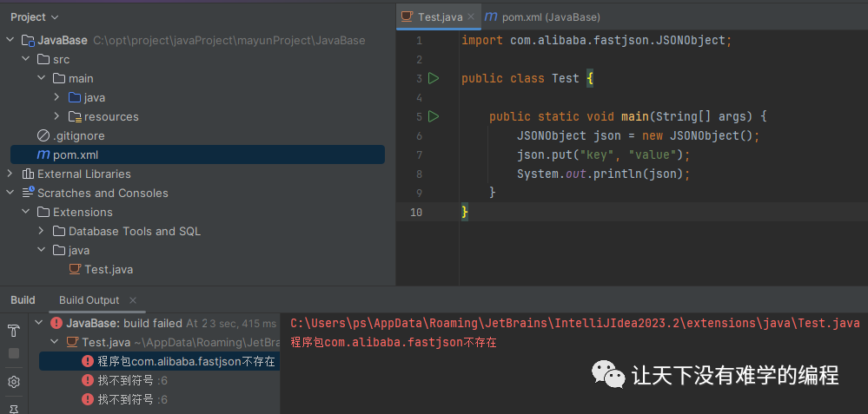Viewport: 868px width, 414px height.
Task: Expand the java source folder
Action: click(x=57, y=97)
